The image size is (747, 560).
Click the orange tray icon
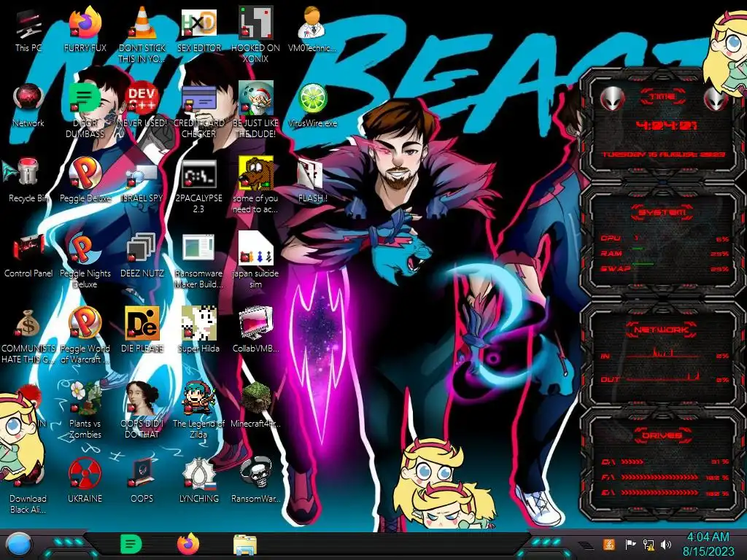(x=609, y=544)
